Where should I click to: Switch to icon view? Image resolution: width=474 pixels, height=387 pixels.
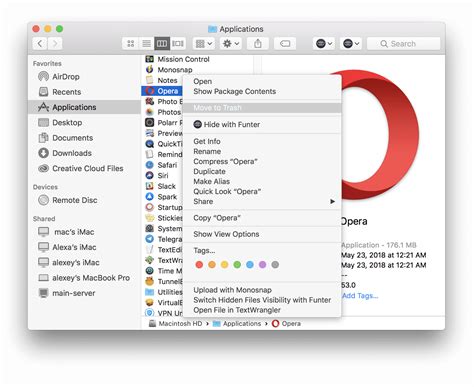click(131, 44)
